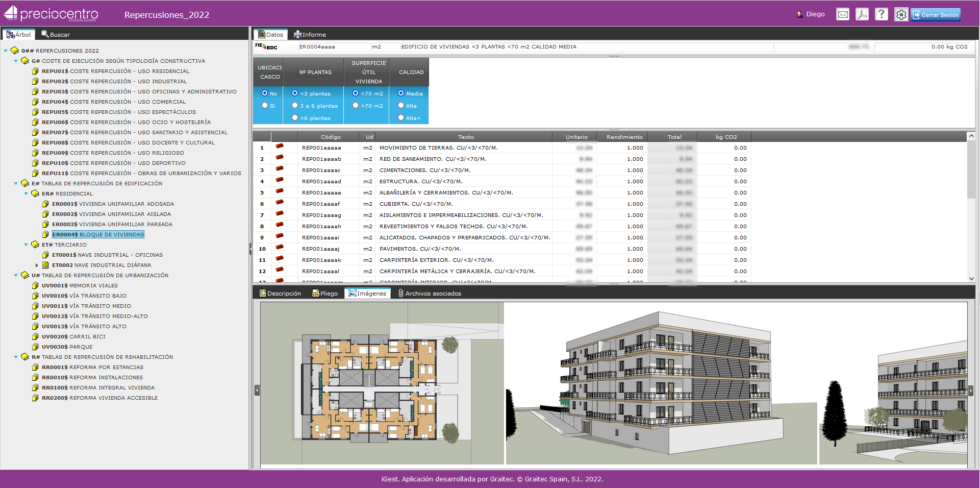980x488 pixels.
Task: Choose the >70 m2 surface option
Action: tap(356, 106)
